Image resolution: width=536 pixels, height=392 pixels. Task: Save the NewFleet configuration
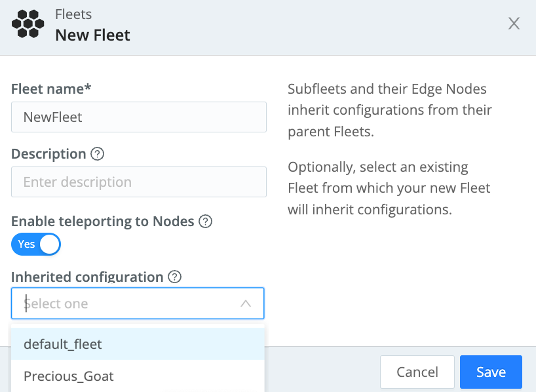coord(490,372)
